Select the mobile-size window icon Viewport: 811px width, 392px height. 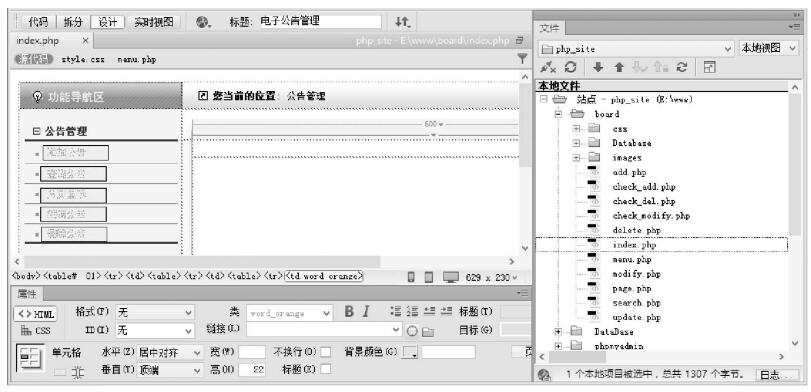pyautogui.click(x=411, y=277)
